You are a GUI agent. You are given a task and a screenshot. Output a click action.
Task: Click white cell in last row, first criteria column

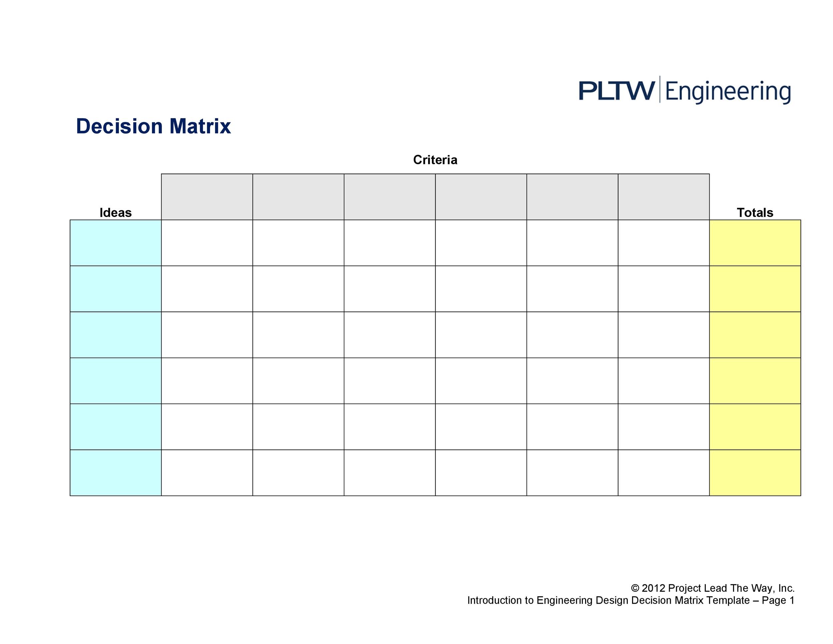207,473
